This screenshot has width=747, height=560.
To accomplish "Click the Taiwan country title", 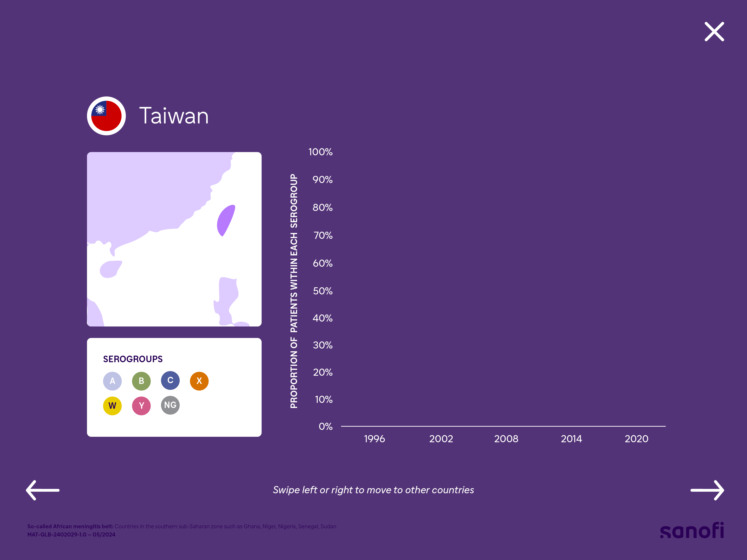I will (174, 116).
